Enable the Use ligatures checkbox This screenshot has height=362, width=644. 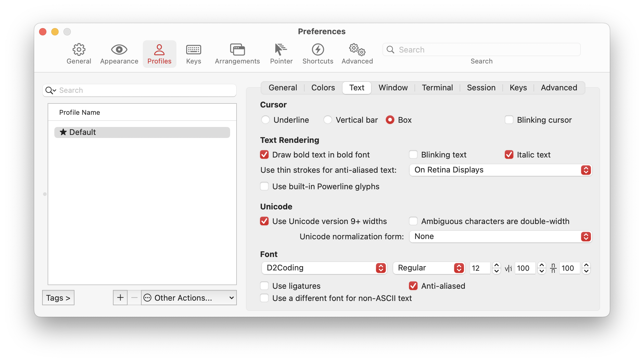coord(264,286)
